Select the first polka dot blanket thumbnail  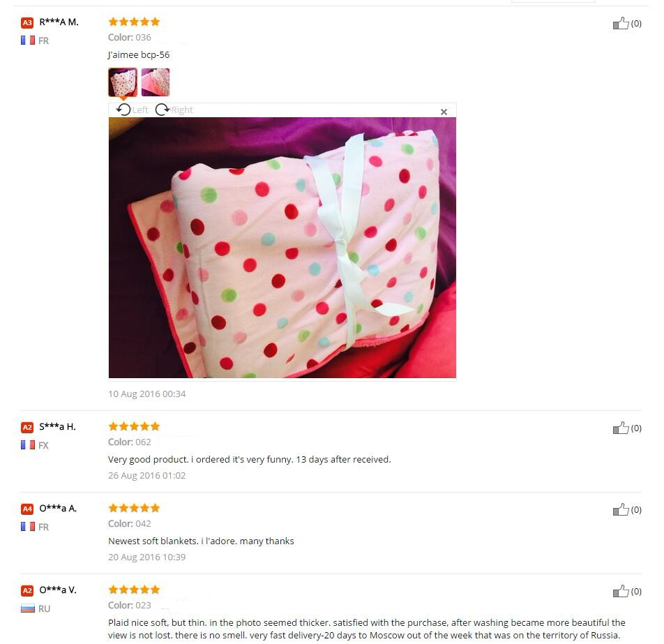(123, 82)
